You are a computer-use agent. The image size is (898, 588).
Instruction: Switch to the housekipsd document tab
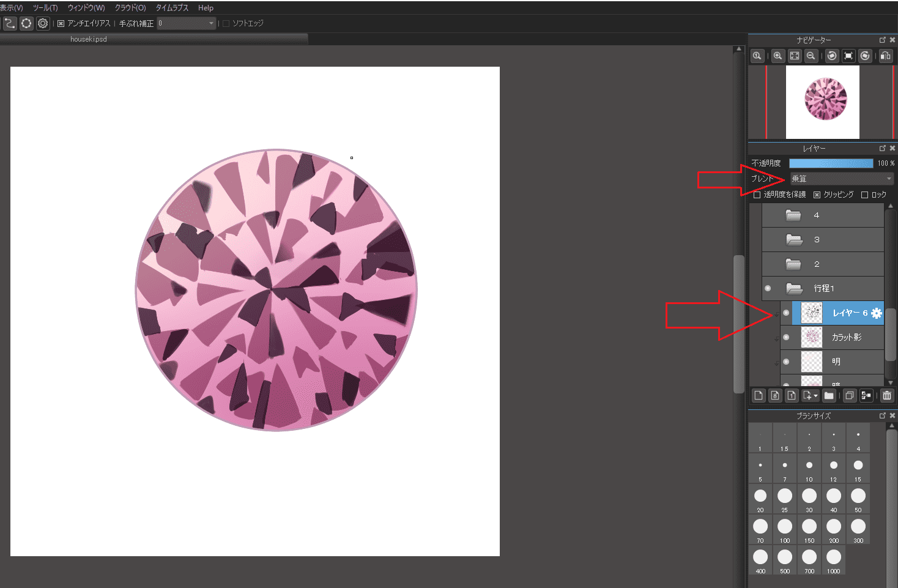[88, 38]
